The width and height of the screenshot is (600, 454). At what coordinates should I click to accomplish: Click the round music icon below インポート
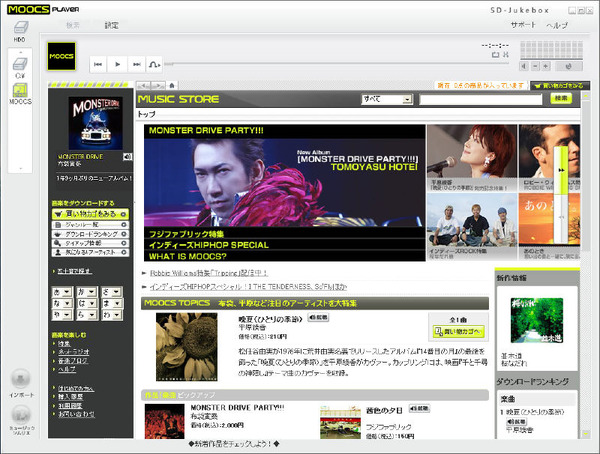point(21,414)
